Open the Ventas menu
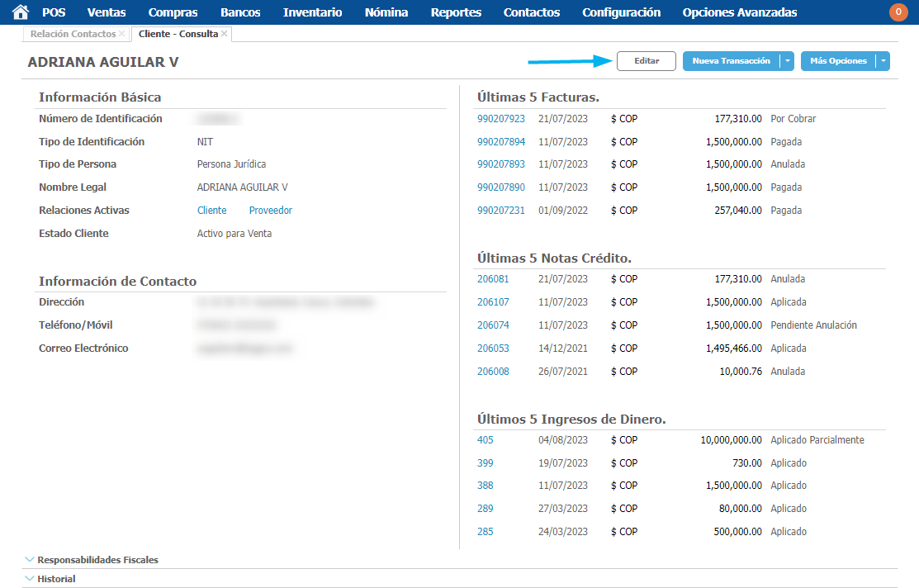919x588 pixels. pos(107,12)
